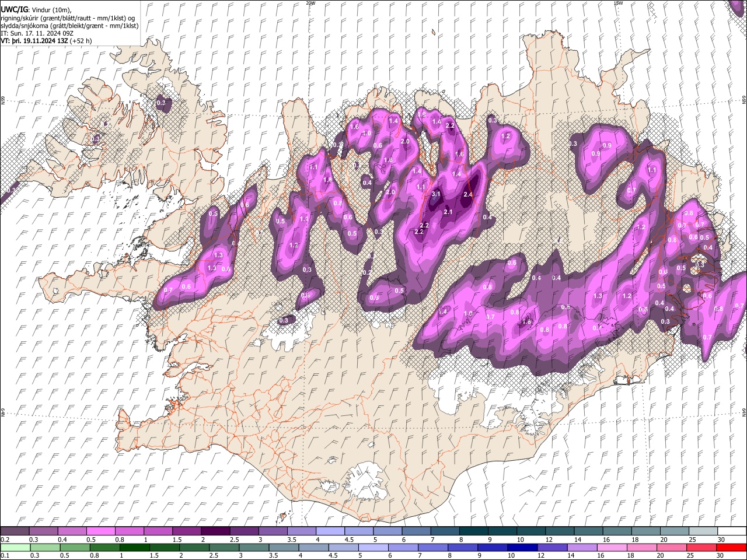
Task: Click the "slydda/snjókoma" legend description line
Action: click(69, 26)
